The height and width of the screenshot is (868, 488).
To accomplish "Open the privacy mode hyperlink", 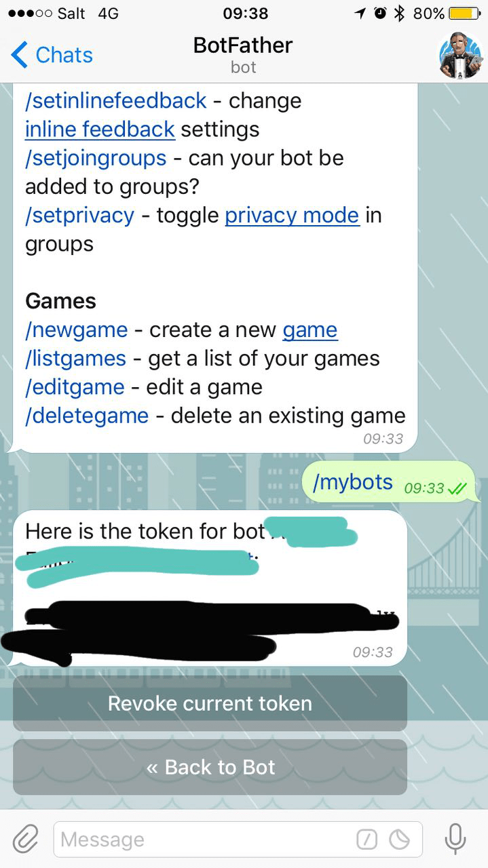I will pyautogui.click(x=292, y=216).
